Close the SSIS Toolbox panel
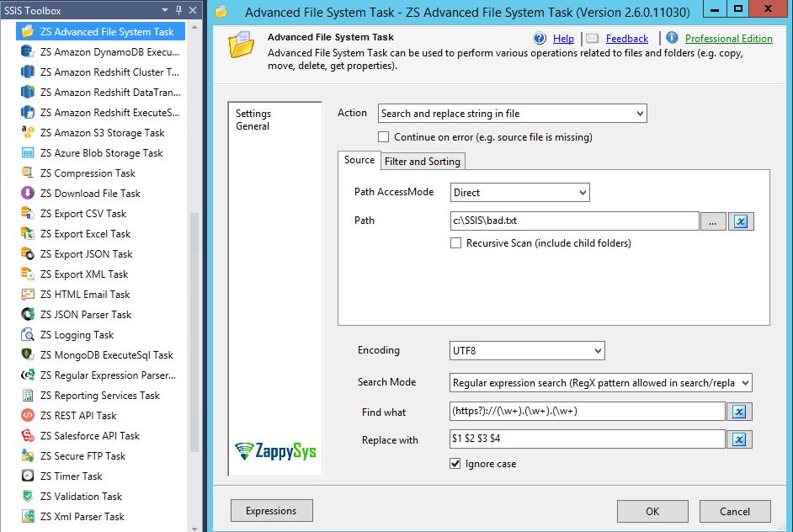 (193, 10)
